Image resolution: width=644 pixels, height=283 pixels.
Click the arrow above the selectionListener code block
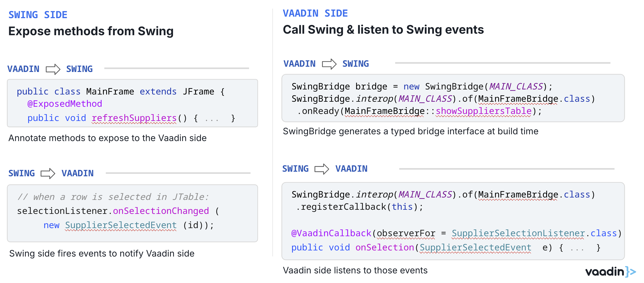tap(48, 173)
